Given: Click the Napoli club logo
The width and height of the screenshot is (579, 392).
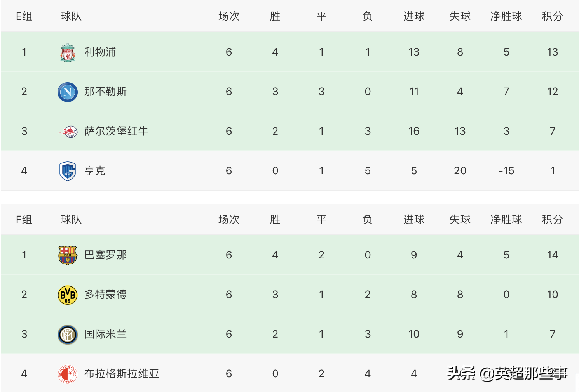Looking at the screenshot, I should 68,92.
